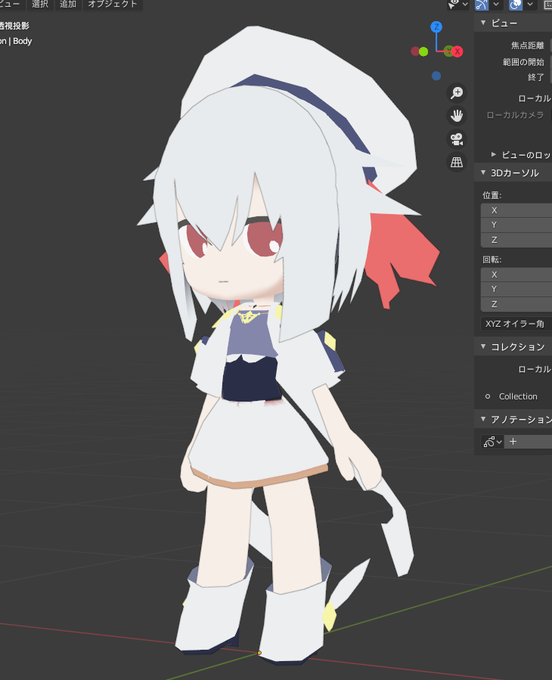
Task: Click the hand pan-view navigation icon
Action: click(457, 116)
